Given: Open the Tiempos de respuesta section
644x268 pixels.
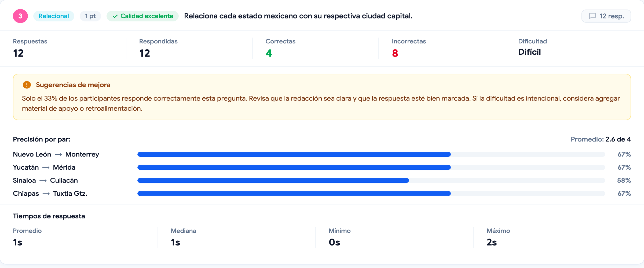Looking at the screenshot, I should [x=49, y=216].
